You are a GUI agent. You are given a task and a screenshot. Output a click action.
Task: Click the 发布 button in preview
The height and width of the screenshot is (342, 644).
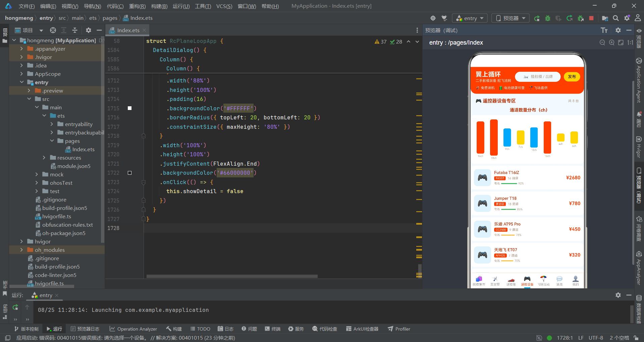(572, 77)
